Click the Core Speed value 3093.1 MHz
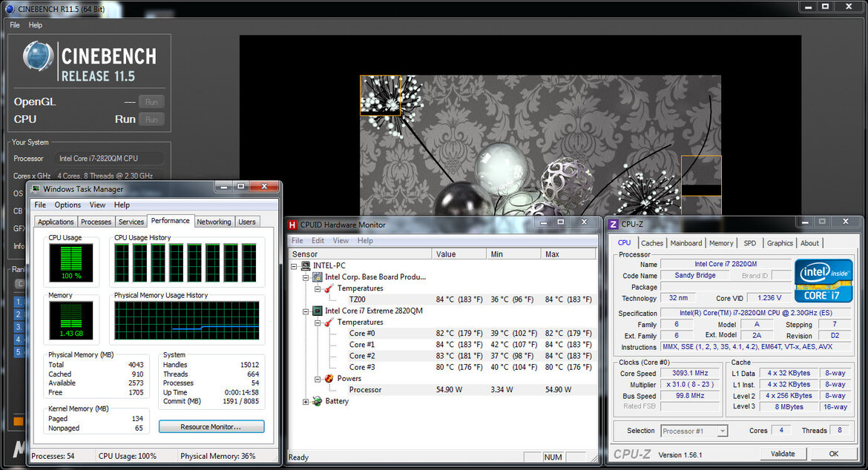The height and width of the screenshot is (470, 868). tap(690, 373)
